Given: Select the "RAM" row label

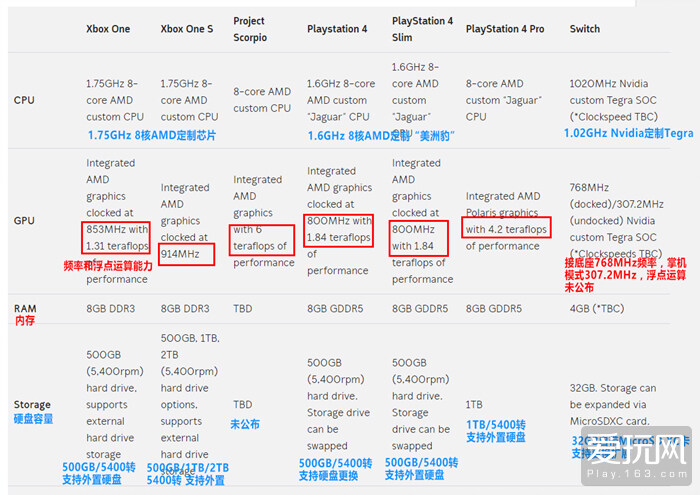Looking at the screenshot, I should (x=25, y=309).
